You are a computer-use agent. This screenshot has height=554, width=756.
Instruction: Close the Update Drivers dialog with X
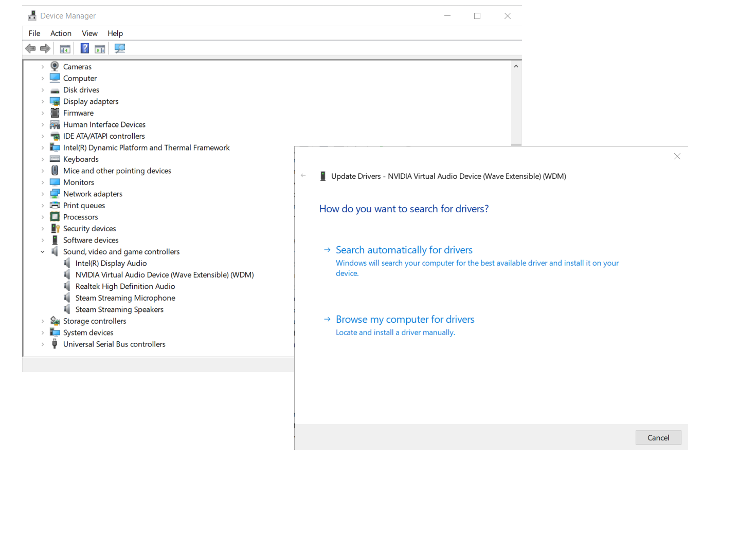pyautogui.click(x=677, y=156)
